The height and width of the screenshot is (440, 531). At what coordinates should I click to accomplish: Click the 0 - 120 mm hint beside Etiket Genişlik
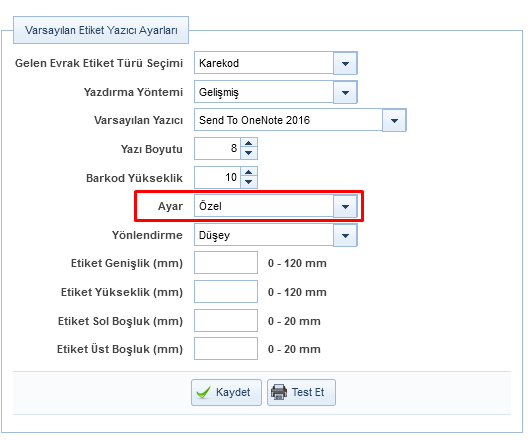[297, 263]
